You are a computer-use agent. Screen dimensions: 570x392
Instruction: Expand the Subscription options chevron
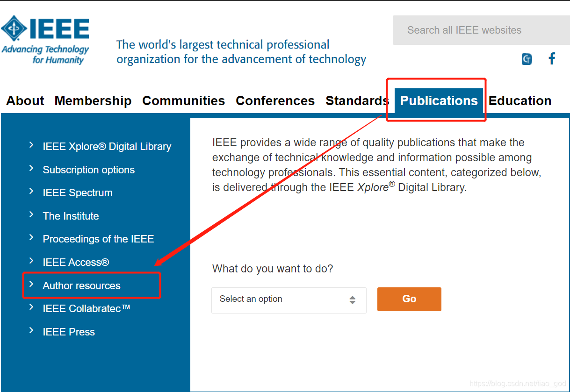[32, 169]
